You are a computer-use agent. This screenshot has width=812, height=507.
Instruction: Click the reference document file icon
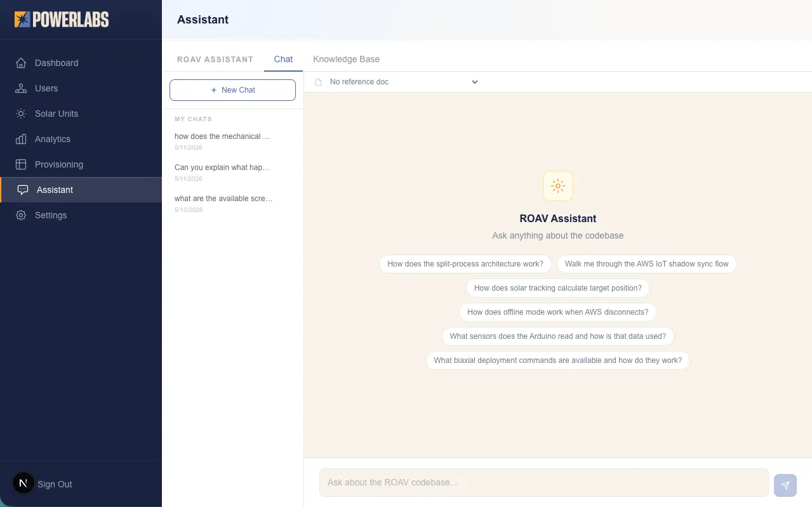click(x=319, y=82)
